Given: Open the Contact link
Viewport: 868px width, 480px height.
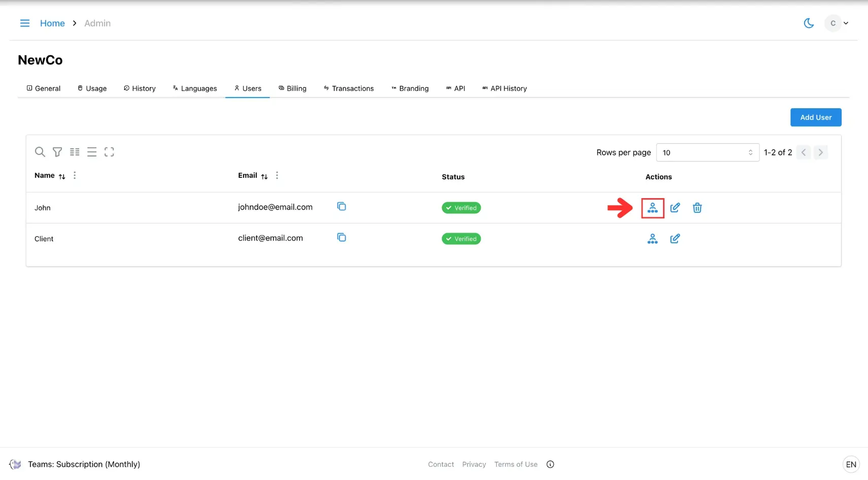Looking at the screenshot, I should click(x=441, y=464).
